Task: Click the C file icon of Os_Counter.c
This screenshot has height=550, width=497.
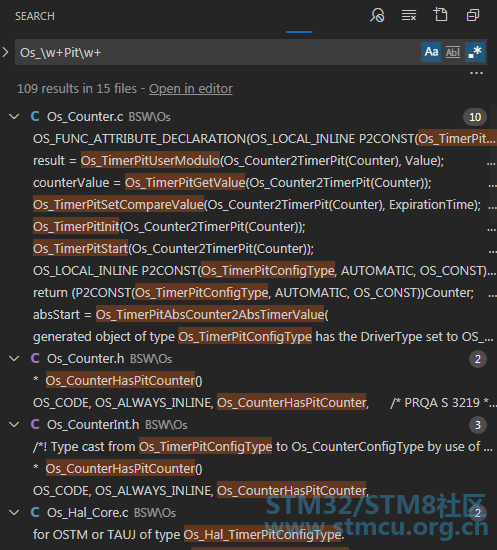Action: (35, 117)
